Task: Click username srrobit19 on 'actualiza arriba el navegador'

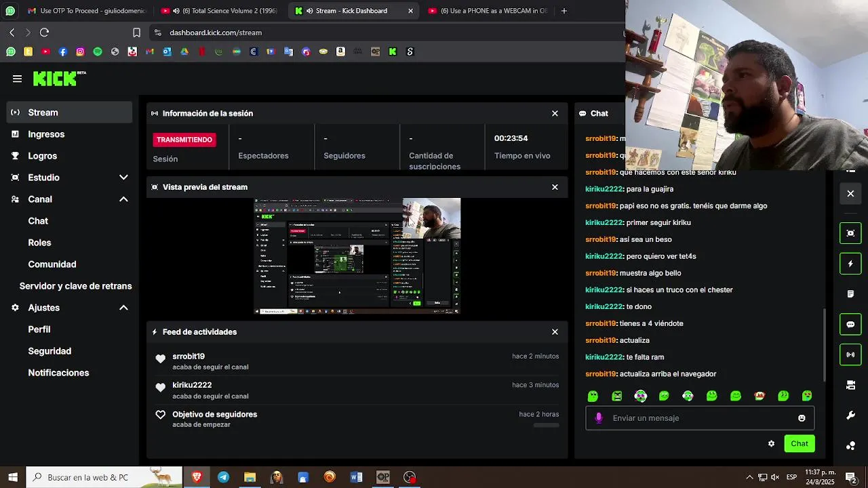Action: (601, 374)
